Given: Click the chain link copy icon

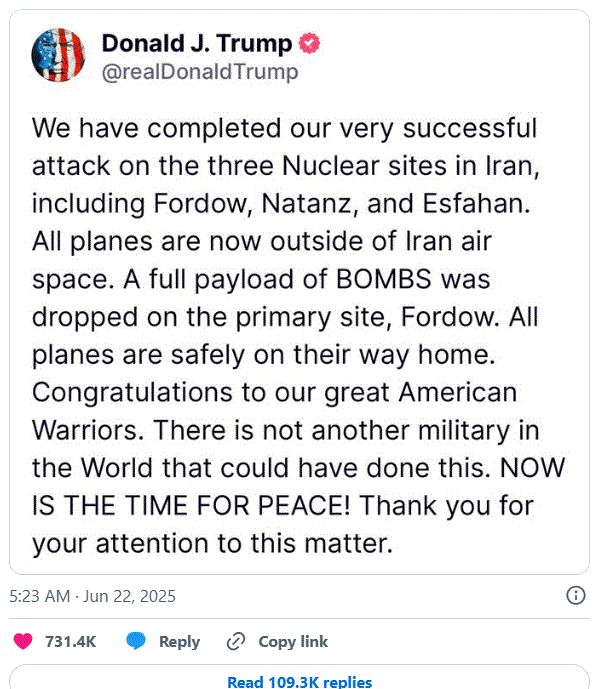Looking at the screenshot, I should click(x=236, y=642).
